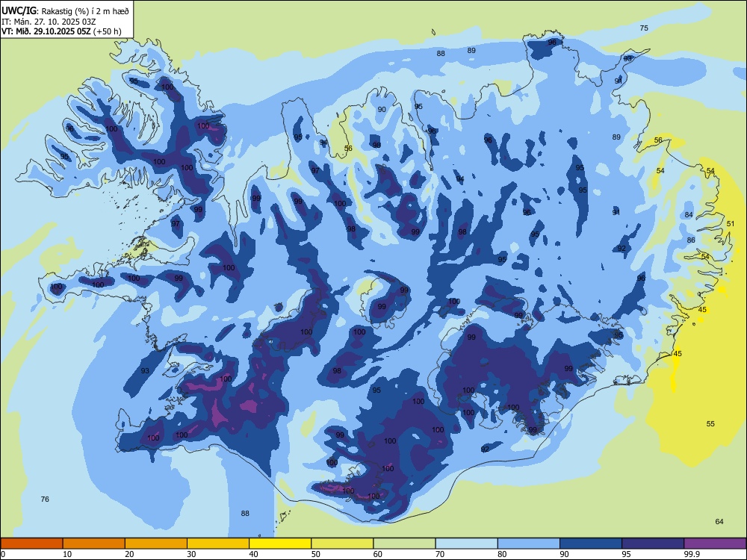Click the '86' humidity value
The height and width of the screenshot is (560, 747).
click(x=691, y=240)
